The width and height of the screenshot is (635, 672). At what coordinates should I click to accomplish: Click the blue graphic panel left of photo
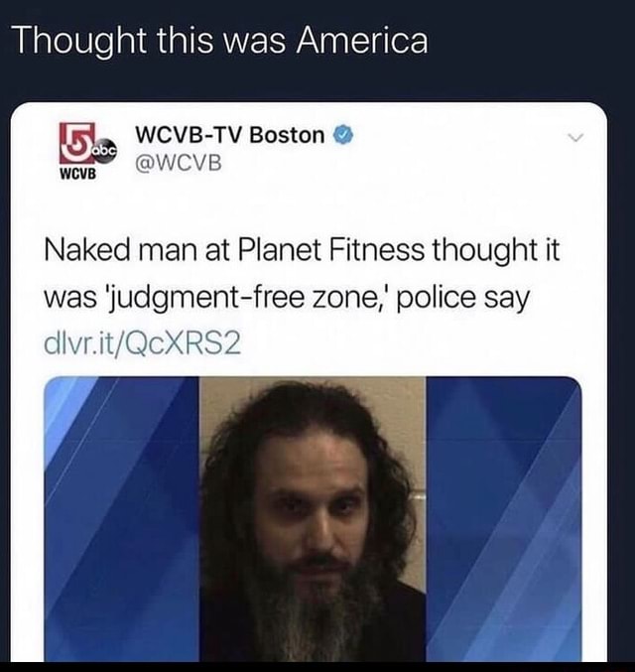point(122,518)
